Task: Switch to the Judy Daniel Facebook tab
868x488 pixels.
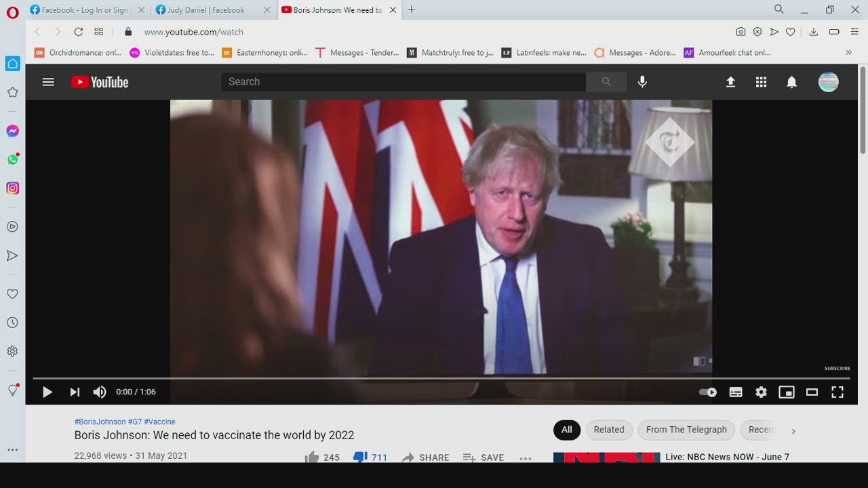Action: click(x=206, y=10)
